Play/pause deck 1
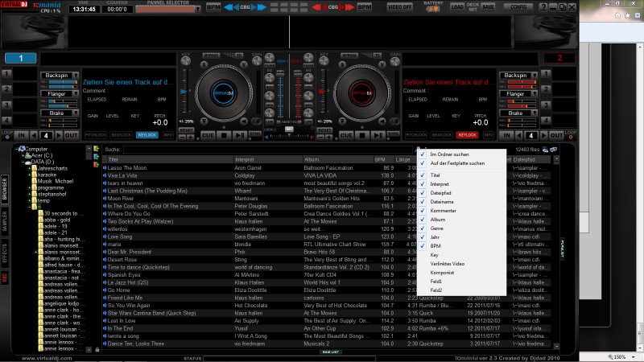 (239, 135)
